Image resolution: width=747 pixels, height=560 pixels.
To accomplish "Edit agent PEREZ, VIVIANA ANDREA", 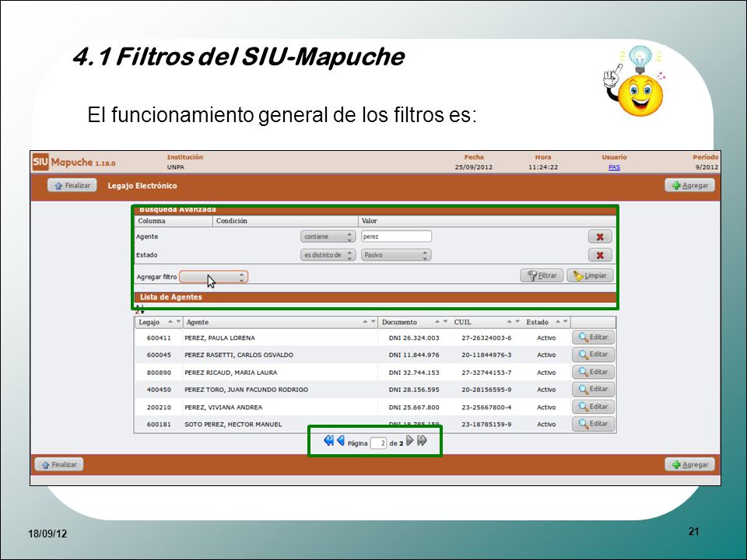I will 593,407.
